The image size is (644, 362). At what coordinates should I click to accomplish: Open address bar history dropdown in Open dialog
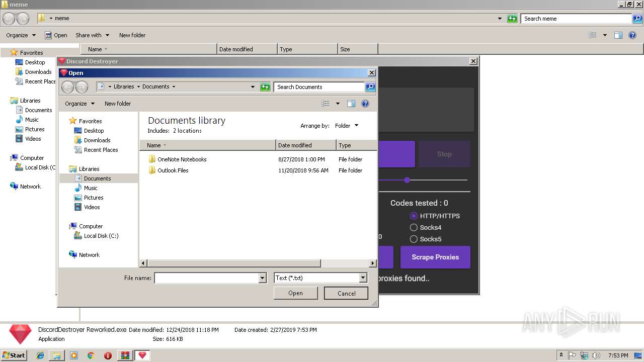(253, 87)
